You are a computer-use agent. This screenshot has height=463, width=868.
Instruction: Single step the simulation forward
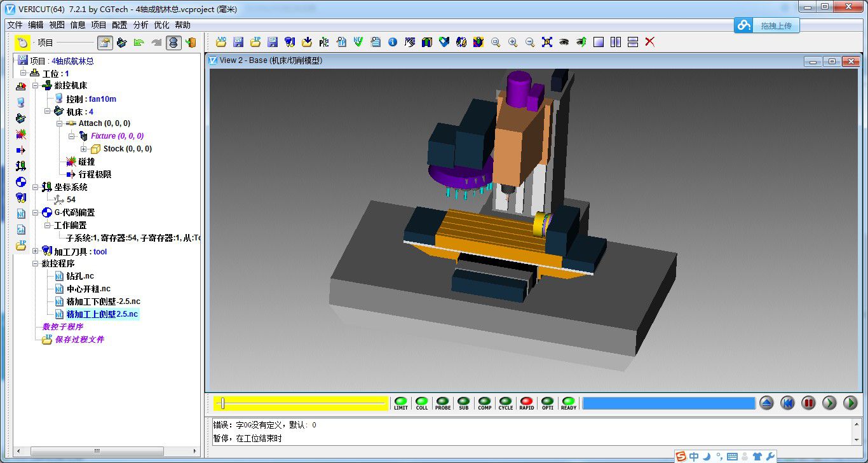829,403
